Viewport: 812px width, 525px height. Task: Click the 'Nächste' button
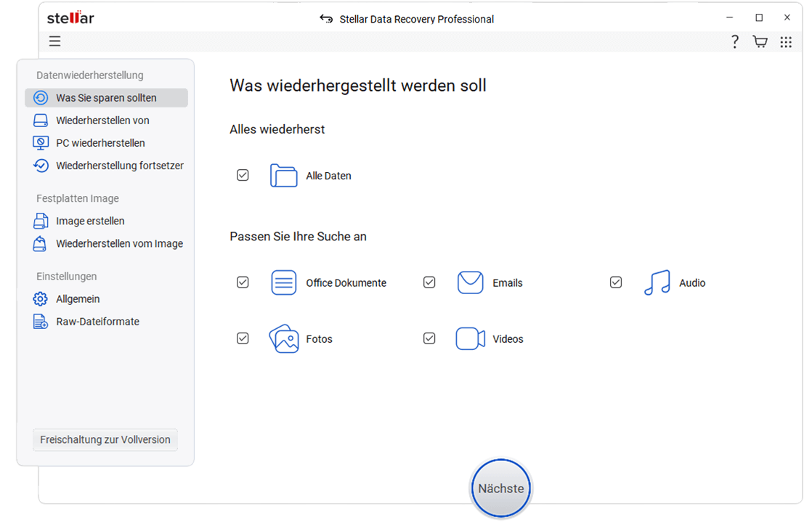coord(500,488)
